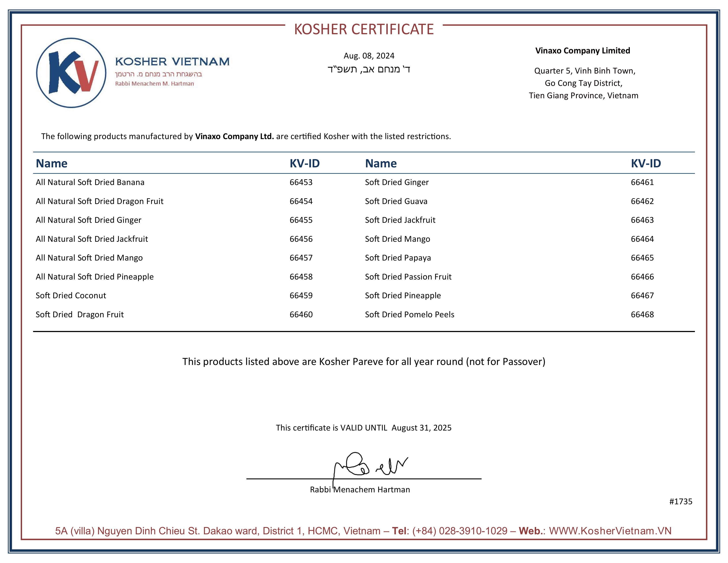Click All Natural Soft Dried Pineapple

(x=95, y=277)
